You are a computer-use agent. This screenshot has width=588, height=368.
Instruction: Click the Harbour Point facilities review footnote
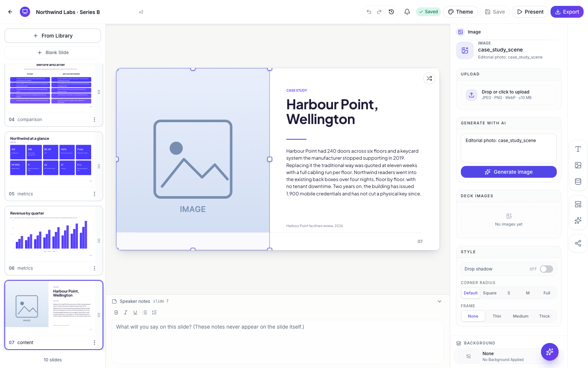[x=315, y=226]
